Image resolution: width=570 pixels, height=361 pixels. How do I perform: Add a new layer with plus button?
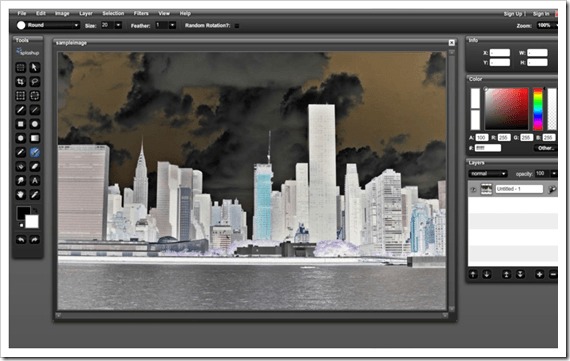tap(539, 275)
